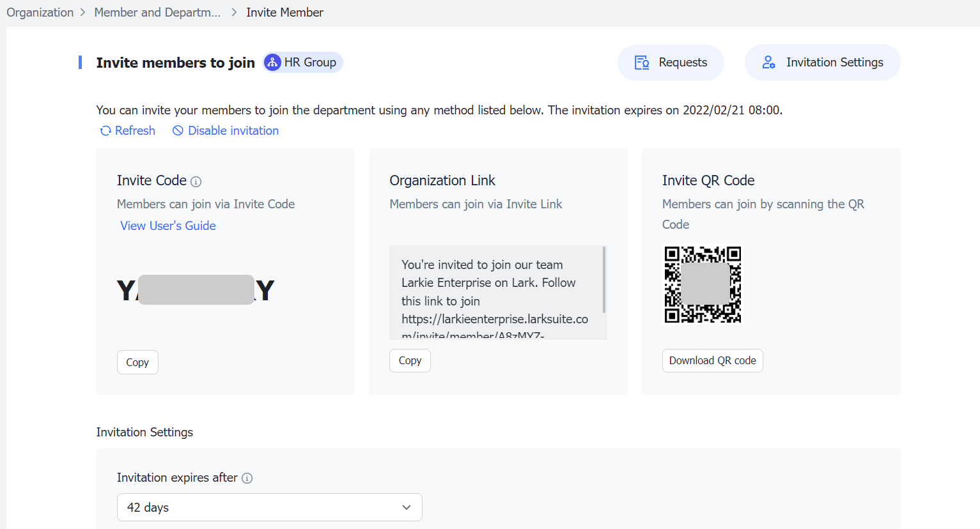
Task: Click the Invitation Settings person-gear icon
Action: pyautogui.click(x=768, y=63)
